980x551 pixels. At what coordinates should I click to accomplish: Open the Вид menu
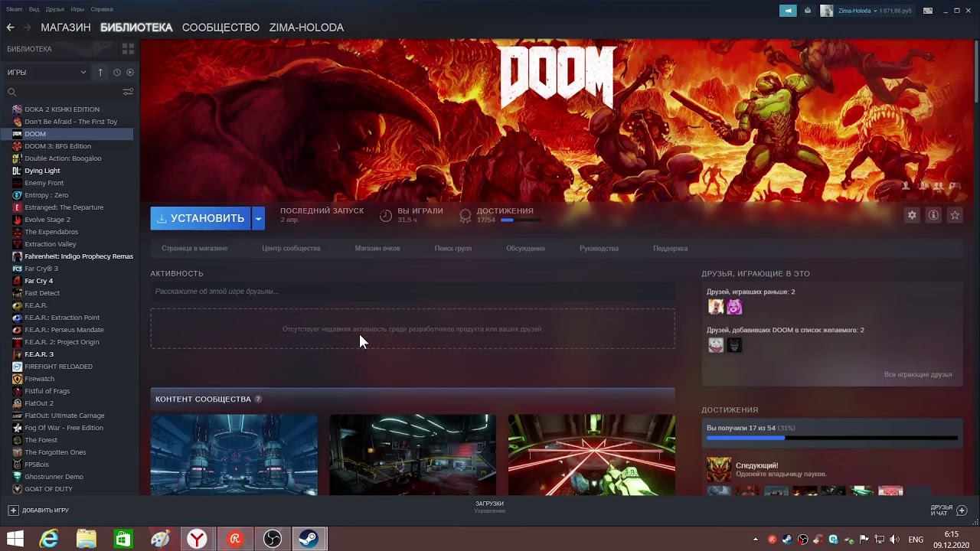click(x=34, y=9)
